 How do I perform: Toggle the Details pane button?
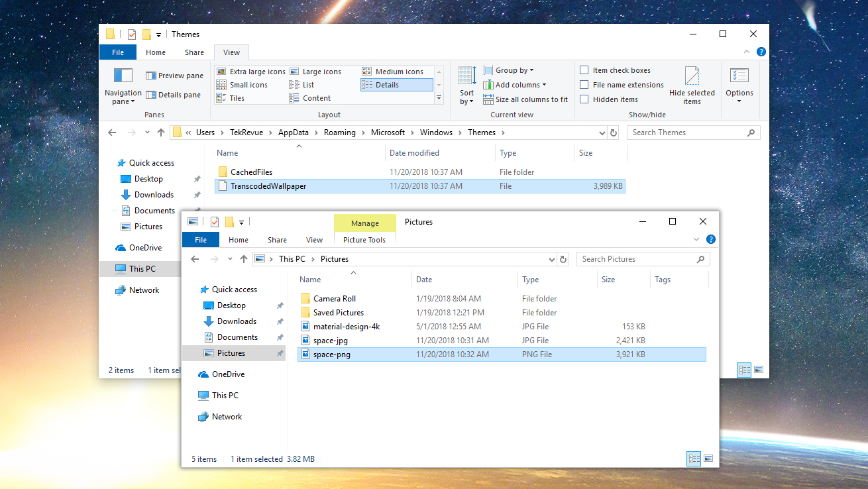(173, 95)
